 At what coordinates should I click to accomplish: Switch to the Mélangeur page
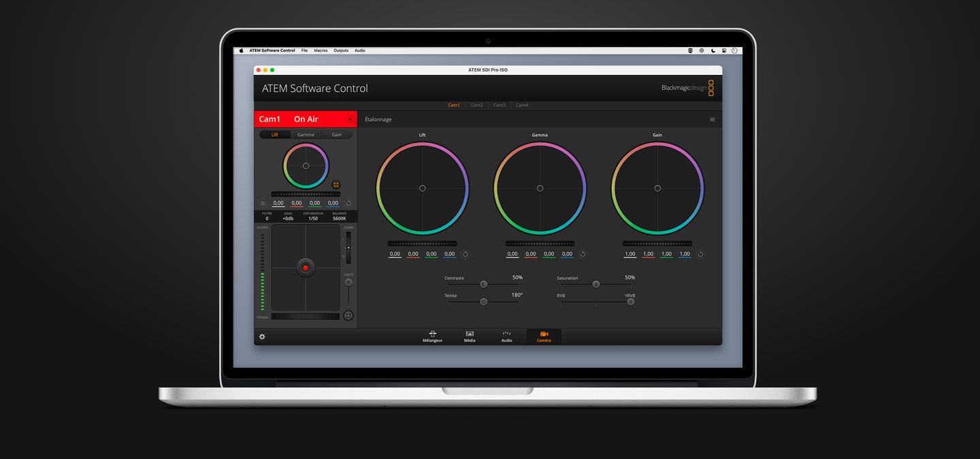coord(432,336)
